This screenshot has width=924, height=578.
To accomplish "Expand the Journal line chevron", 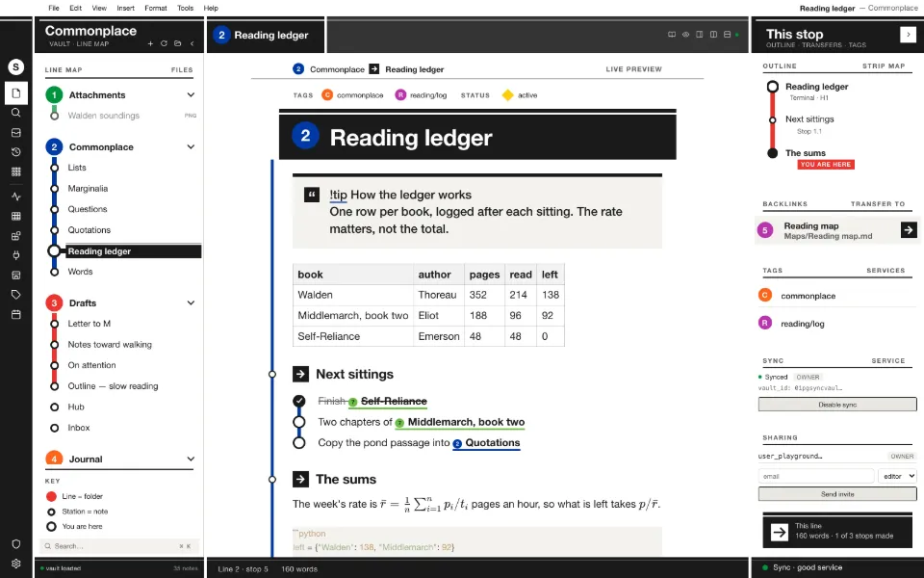I will click(191, 459).
